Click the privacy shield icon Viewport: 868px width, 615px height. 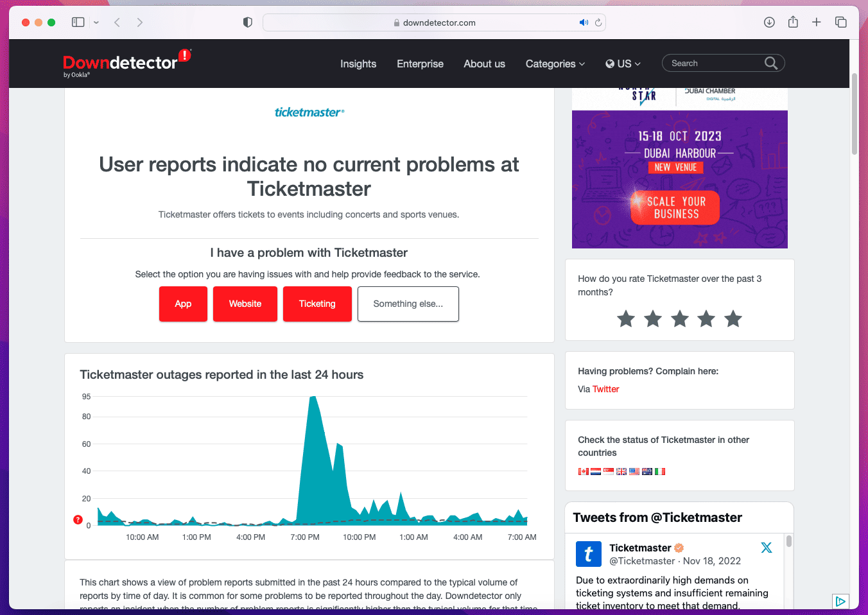click(248, 22)
